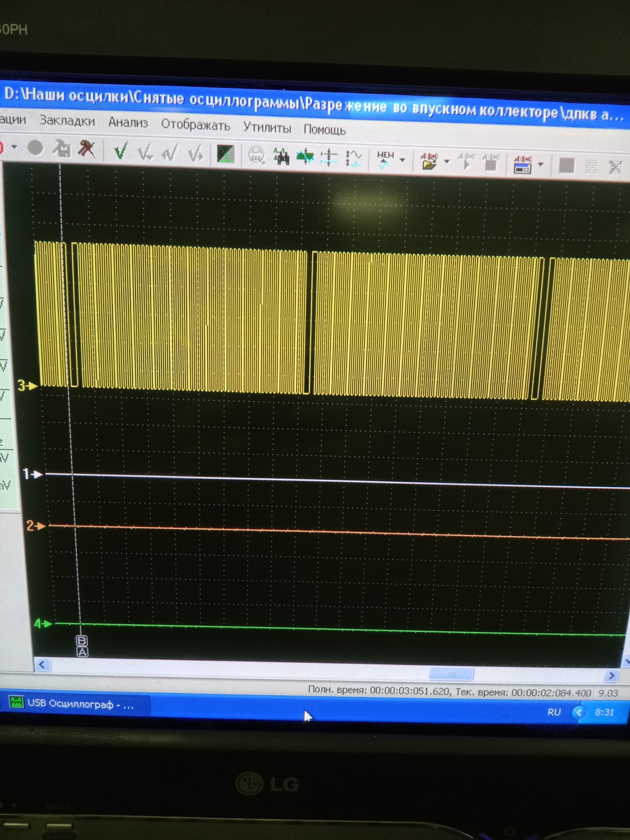Open the Анализ menu
This screenshot has height=840, width=630.
coord(128,122)
